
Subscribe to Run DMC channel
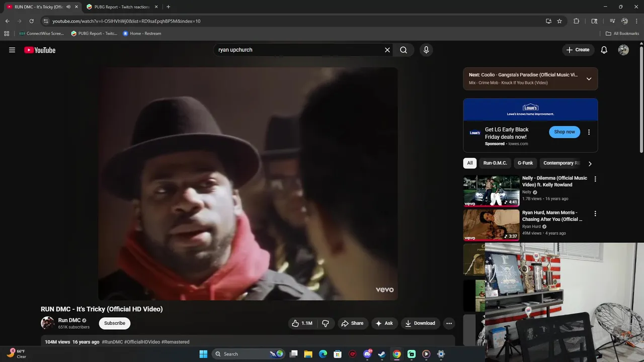point(115,323)
